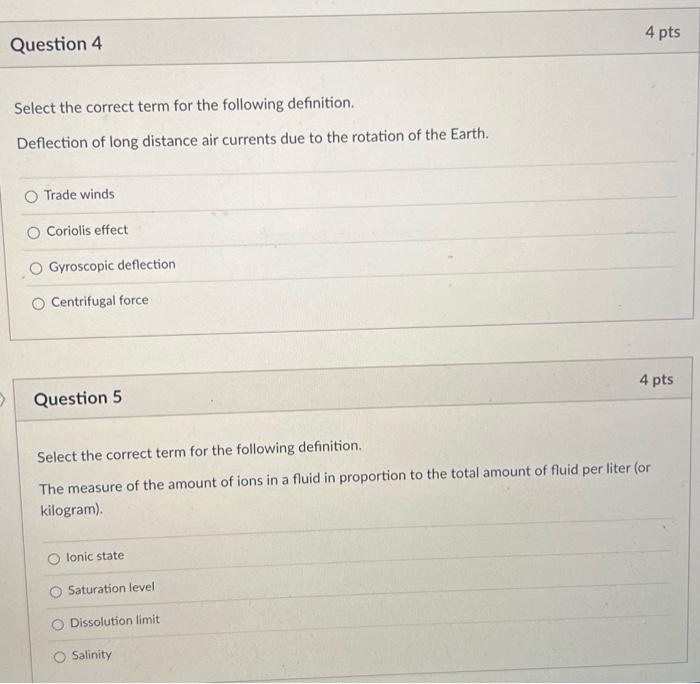This screenshot has width=700, height=684.
Task: Click the Question 4 points label
Action: click(662, 32)
